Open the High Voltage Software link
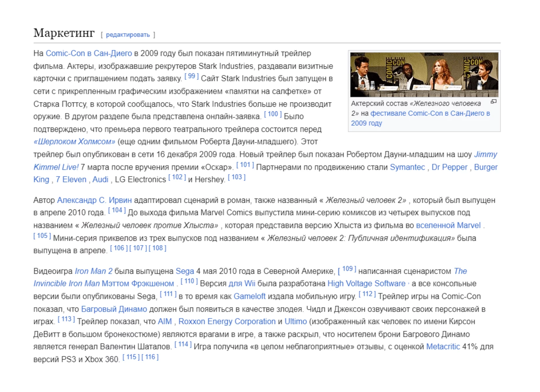The image size is (540, 392). (366, 284)
